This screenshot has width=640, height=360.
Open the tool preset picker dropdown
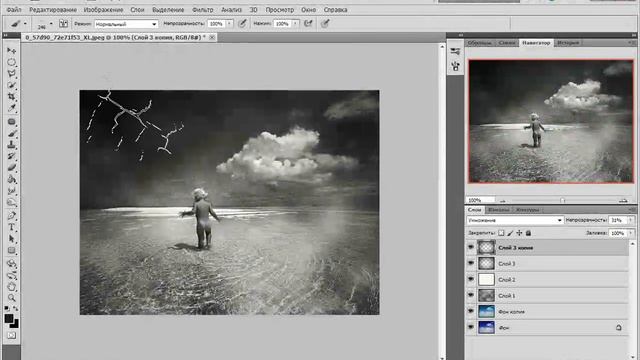[x=25, y=24]
